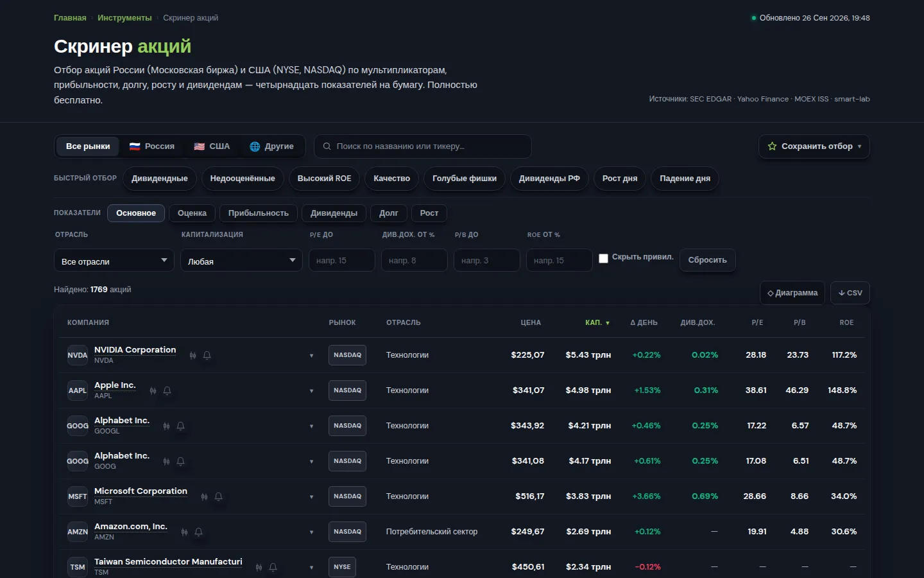Open the "Все отрасли" industry dropdown
The width and height of the screenshot is (924, 578).
(x=114, y=260)
